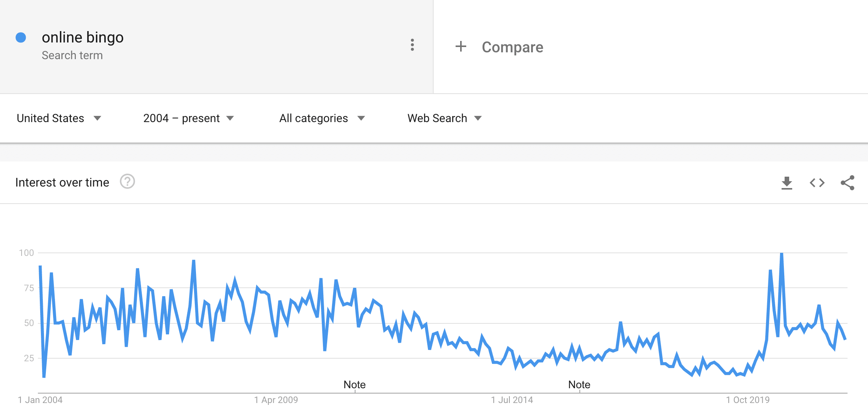
Task: Edit the online bingo search term
Action: click(x=83, y=38)
